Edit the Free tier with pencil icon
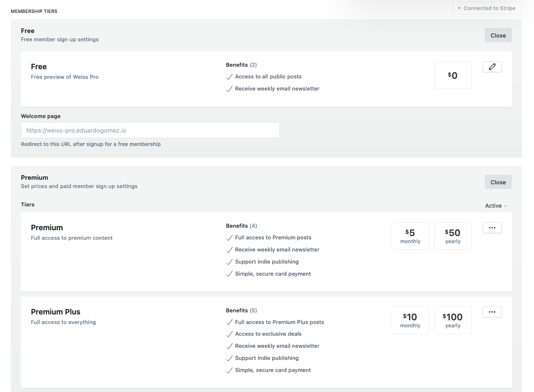This screenshot has height=392, width=534. click(492, 67)
